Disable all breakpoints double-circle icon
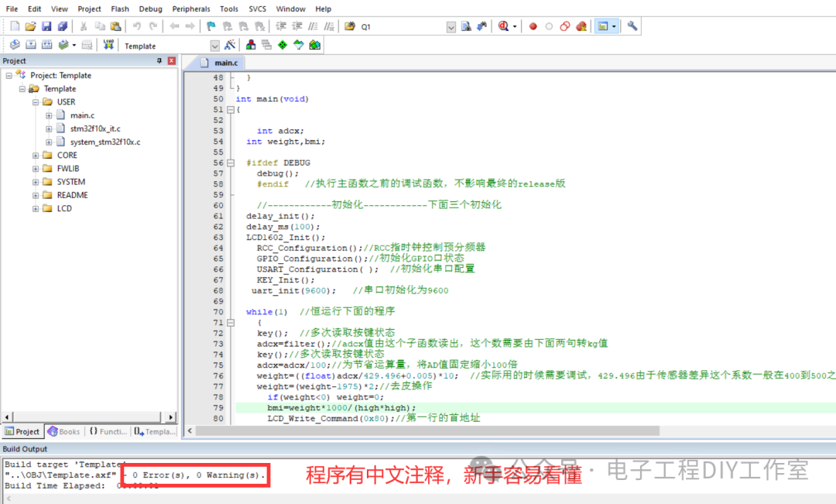836x504 pixels. point(565,26)
